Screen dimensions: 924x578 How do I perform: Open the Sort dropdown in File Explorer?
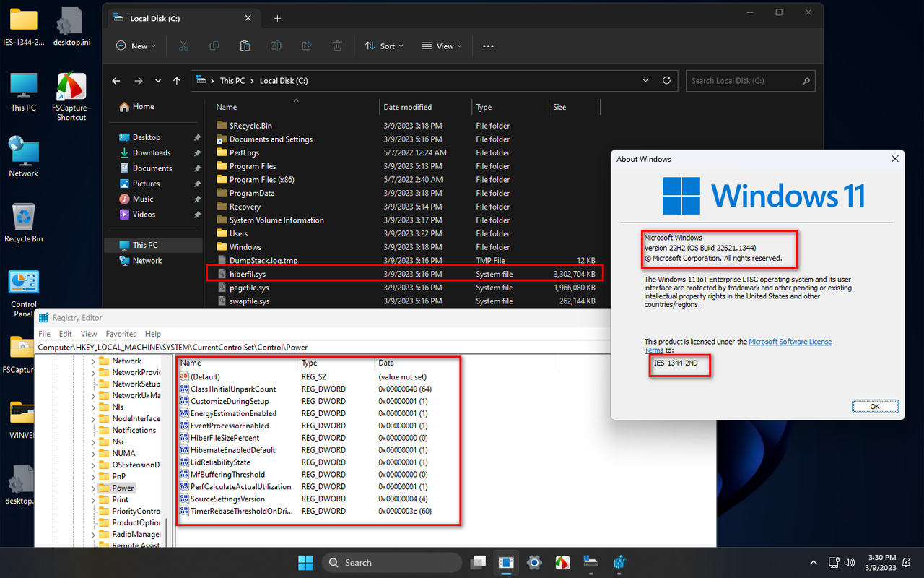click(x=384, y=46)
